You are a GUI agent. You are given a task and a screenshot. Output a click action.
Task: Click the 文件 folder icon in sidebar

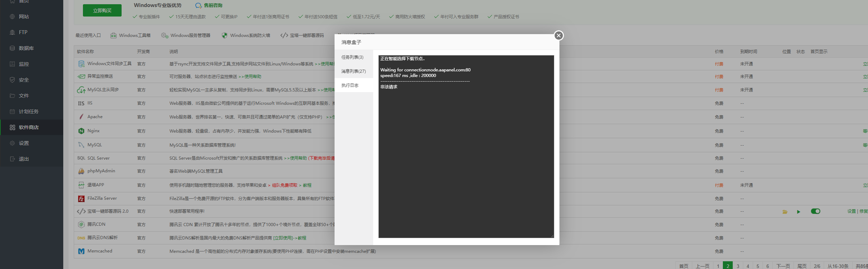(x=12, y=96)
